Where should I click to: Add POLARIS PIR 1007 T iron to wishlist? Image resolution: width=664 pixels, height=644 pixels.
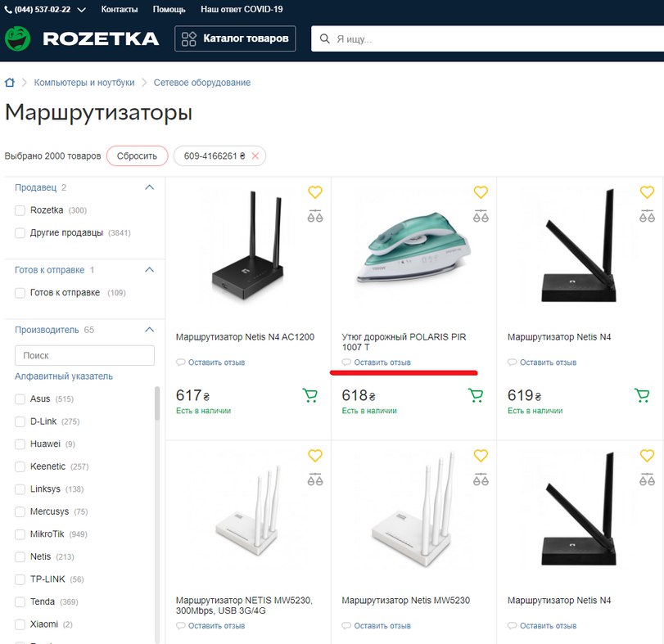481,192
